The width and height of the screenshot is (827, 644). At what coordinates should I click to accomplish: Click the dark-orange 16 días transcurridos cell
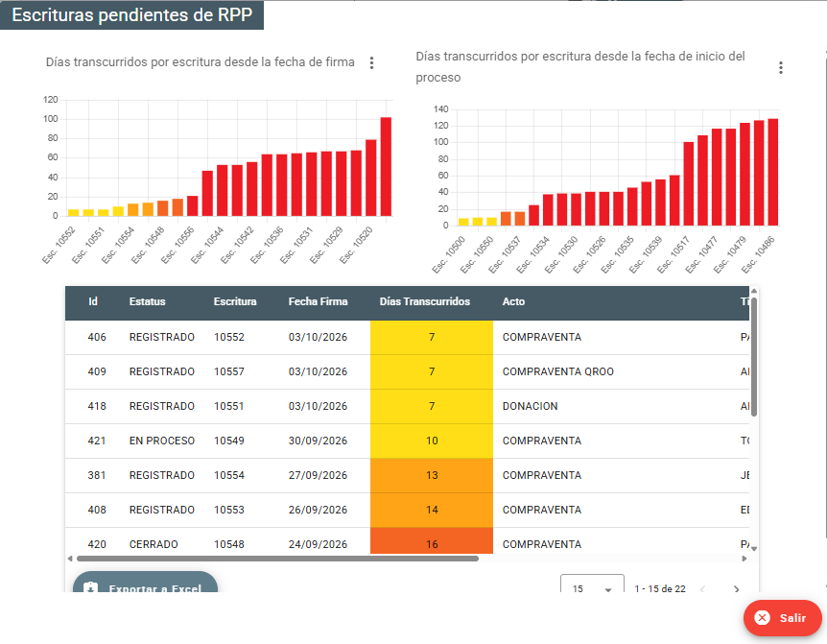pyautogui.click(x=432, y=540)
